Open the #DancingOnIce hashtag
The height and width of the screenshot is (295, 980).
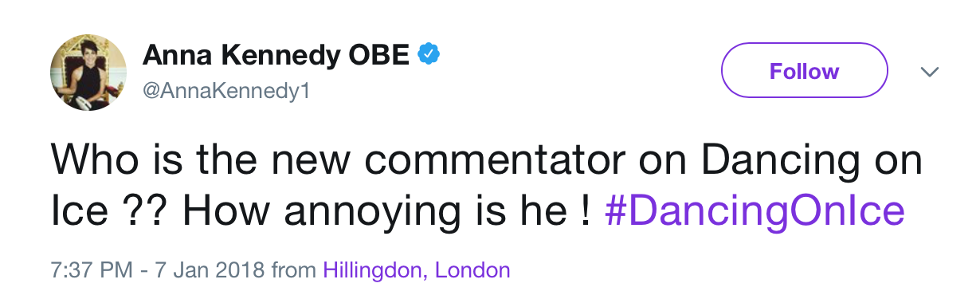(755, 211)
